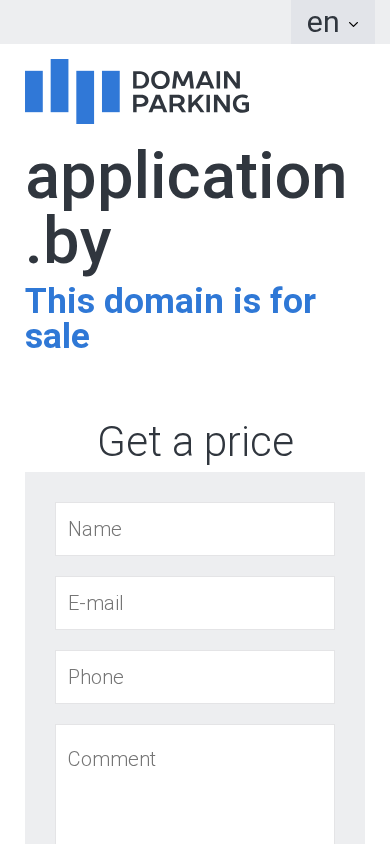The height and width of the screenshot is (844, 390).
Task: Click the rightmost blue bar of the logo
Action: tap(111, 92)
